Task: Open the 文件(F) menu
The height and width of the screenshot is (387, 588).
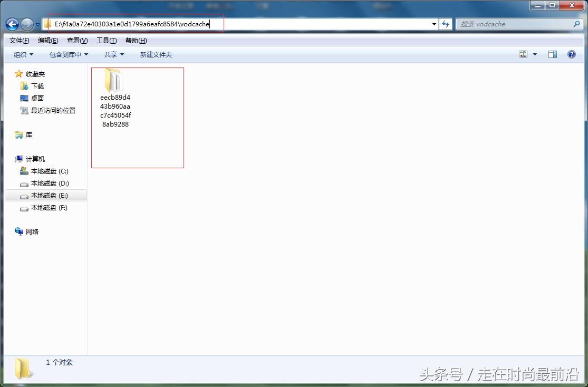Action: 19,41
